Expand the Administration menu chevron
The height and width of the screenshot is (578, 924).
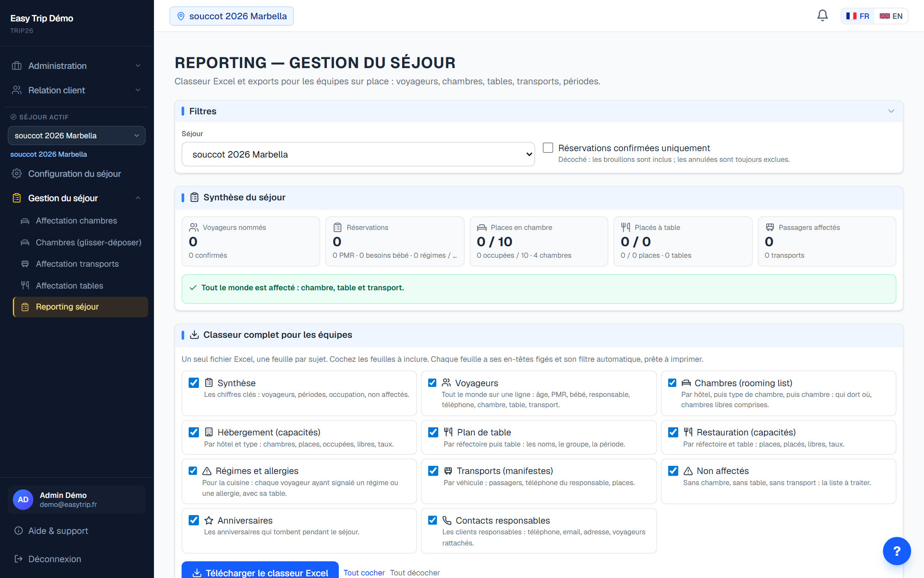click(138, 66)
